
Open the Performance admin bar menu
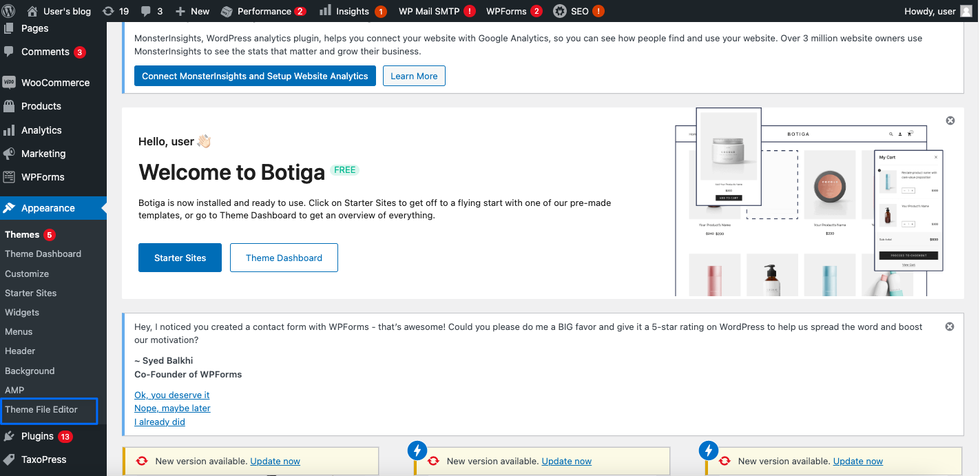(x=264, y=11)
